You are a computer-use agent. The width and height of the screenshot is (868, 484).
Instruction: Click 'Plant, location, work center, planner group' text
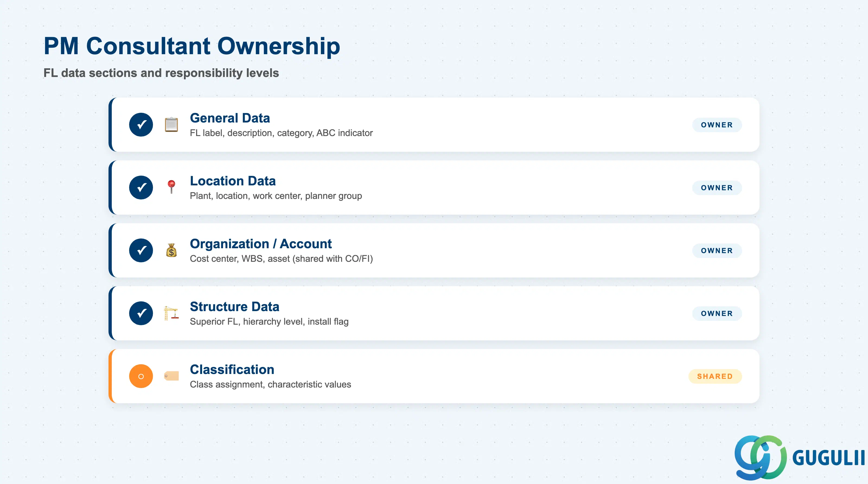[276, 196]
